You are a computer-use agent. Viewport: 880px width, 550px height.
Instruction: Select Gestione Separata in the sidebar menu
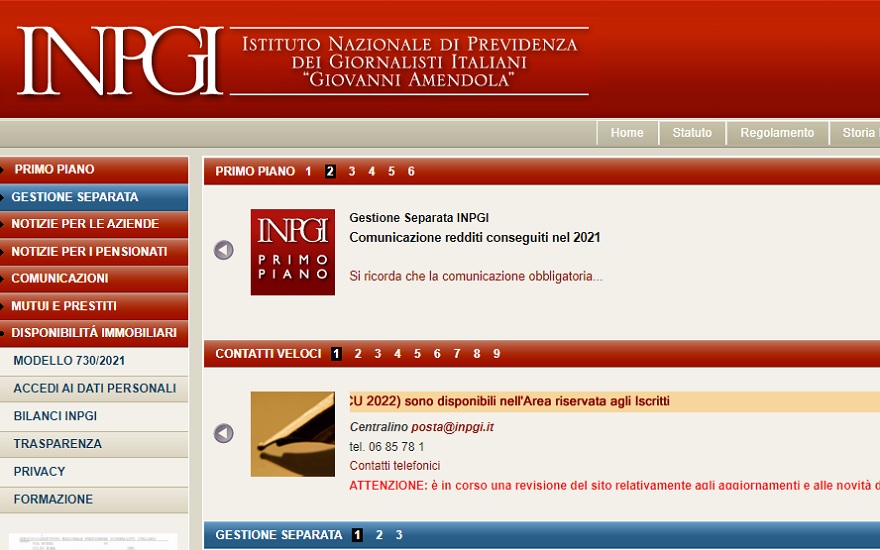[x=94, y=197]
